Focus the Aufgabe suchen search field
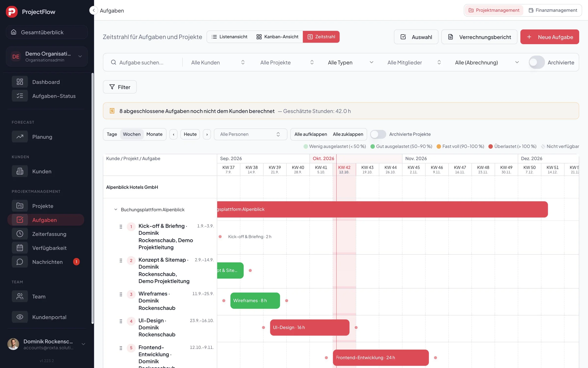The image size is (588, 368). (x=145, y=62)
